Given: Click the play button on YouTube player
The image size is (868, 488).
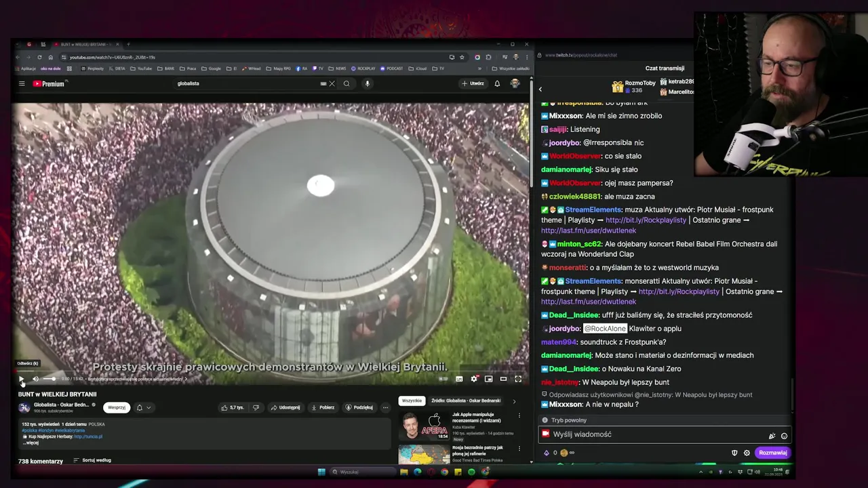Looking at the screenshot, I should (22, 379).
